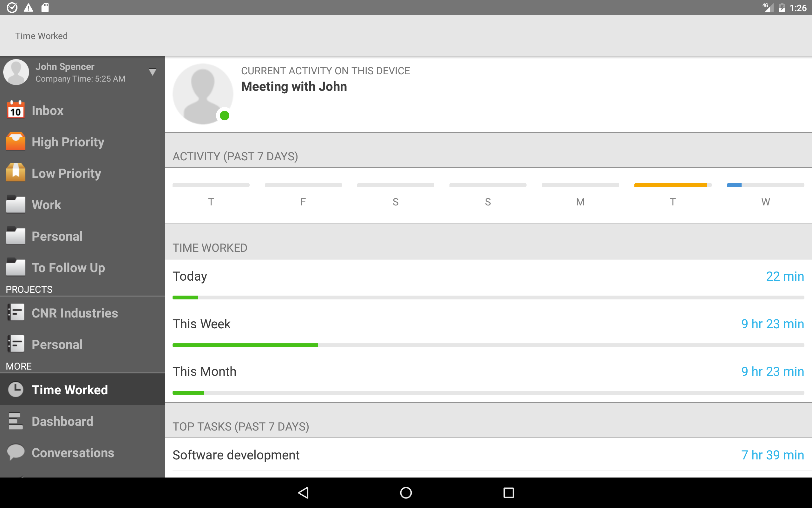Tap the ACTIVITY (PAST 7 DAYS) header

pos(235,156)
